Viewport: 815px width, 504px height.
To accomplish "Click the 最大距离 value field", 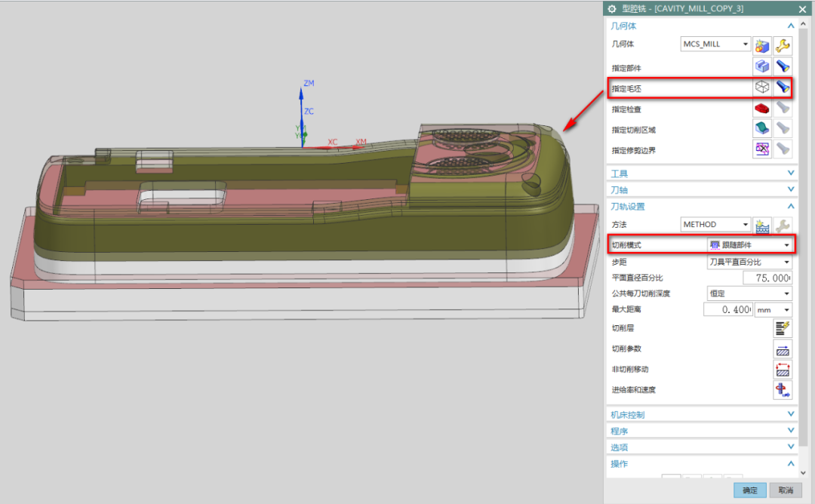I will click(x=727, y=310).
